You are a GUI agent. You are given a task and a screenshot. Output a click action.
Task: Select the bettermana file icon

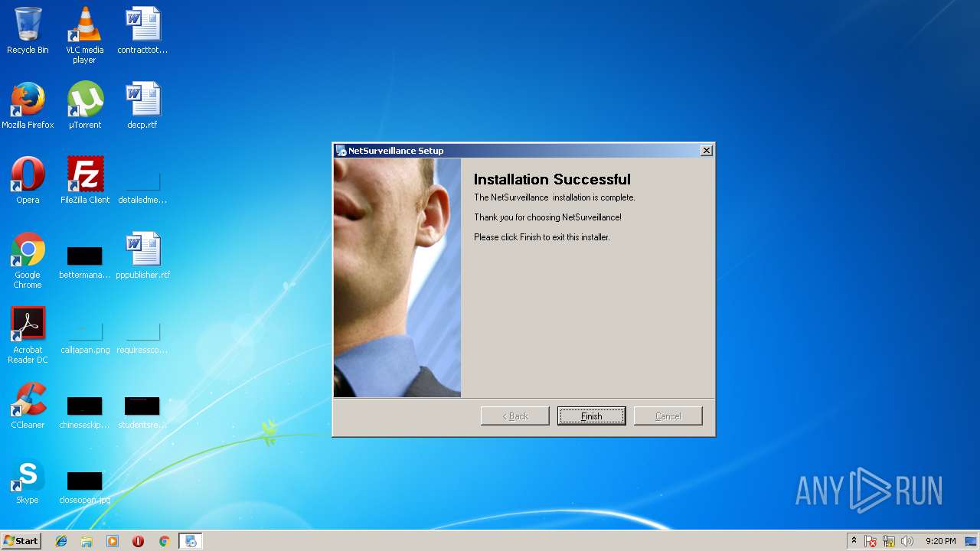click(x=85, y=262)
